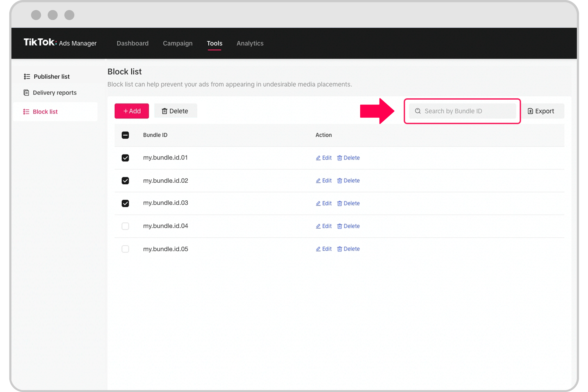Switch to the Dashboard tab
This screenshot has width=588, height=392.
click(132, 43)
